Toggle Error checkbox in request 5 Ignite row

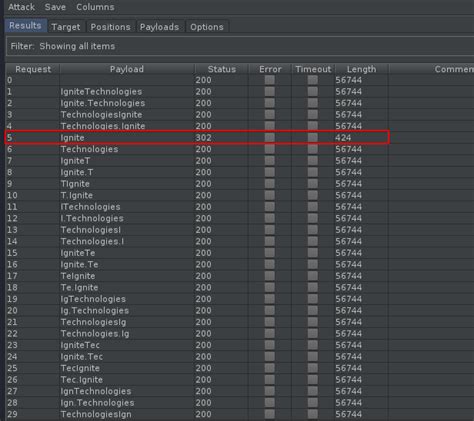tap(270, 137)
